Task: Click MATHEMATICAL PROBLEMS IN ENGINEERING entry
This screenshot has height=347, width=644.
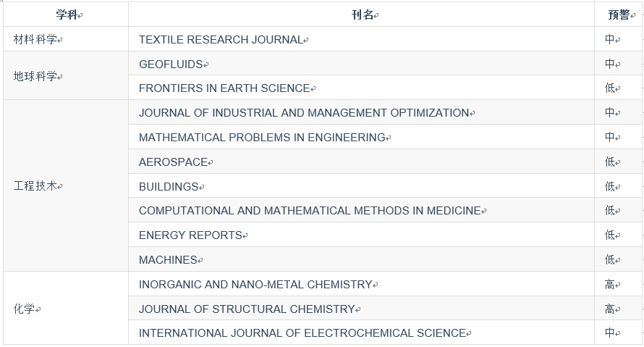Action: click(262, 138)
